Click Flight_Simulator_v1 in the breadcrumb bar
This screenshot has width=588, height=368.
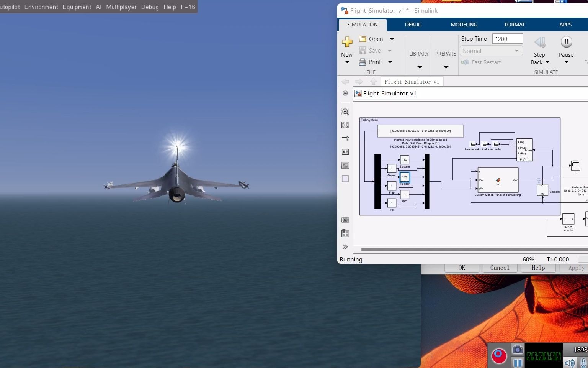(x=390, y=94)
